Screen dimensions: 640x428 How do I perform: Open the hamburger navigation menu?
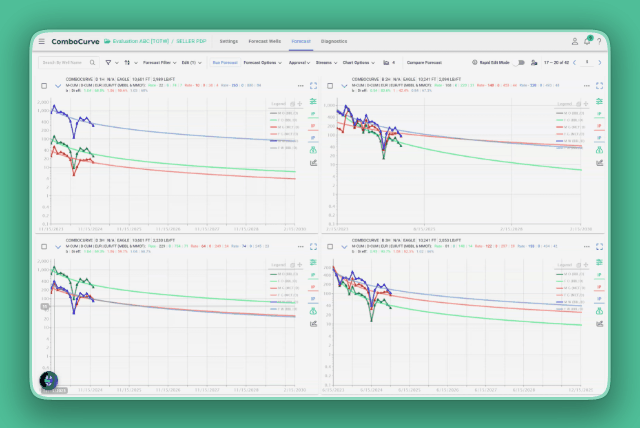(x=42, y=41)
